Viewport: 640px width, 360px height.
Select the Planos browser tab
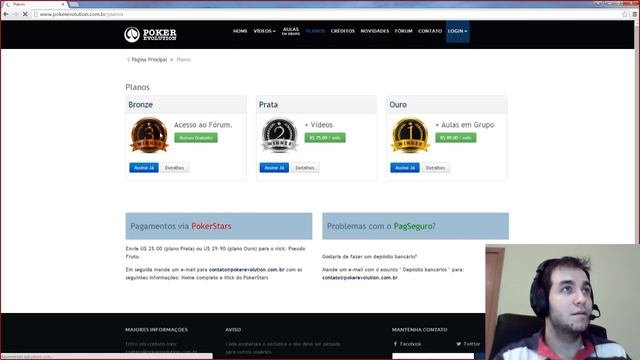35,4
